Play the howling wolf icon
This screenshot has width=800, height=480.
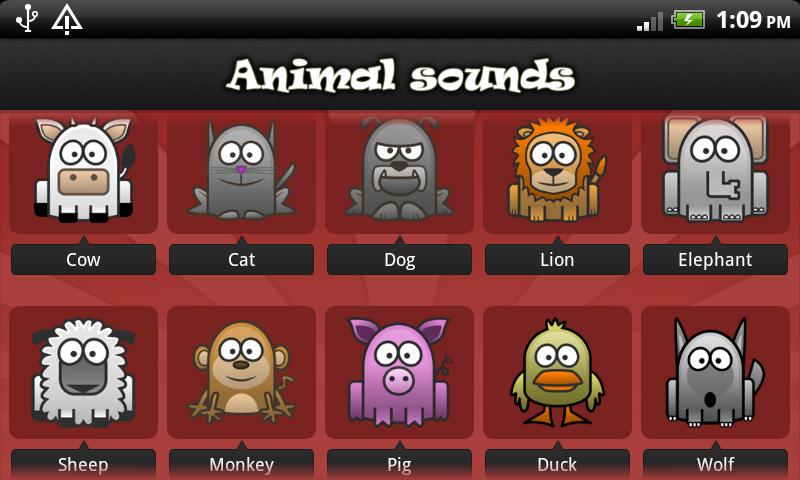pos(715,372)
